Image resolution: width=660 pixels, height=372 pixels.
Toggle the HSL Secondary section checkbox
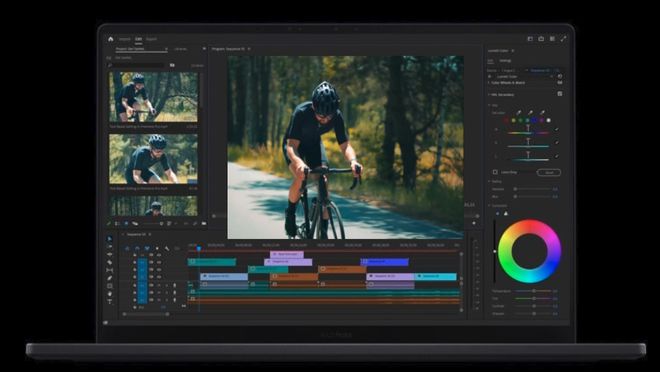tap(560, 94)
